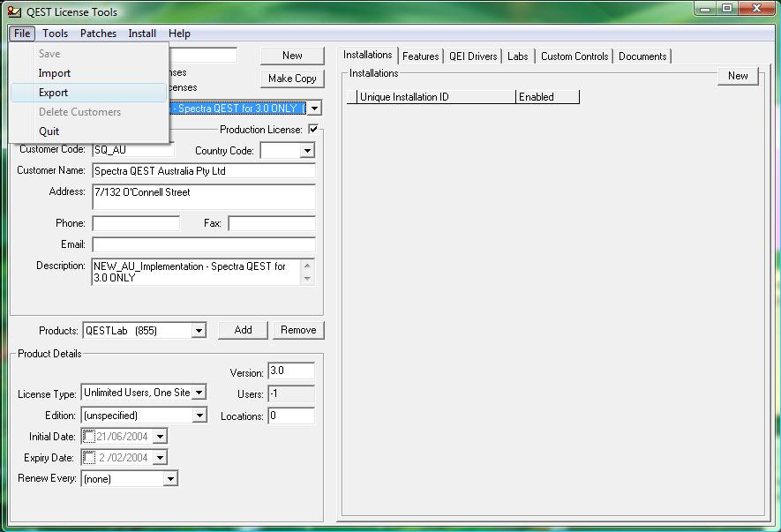
Task: Click the Customer Name input field
Action: click(203, 171)
